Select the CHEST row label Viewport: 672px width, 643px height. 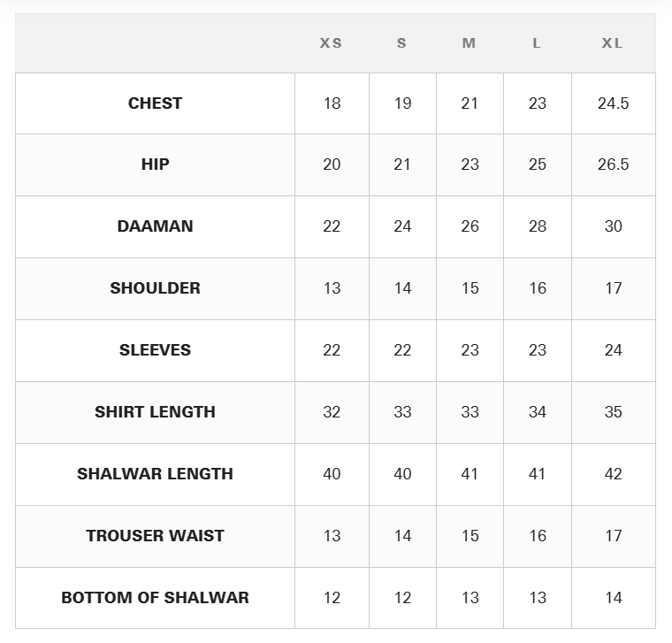pyautogui.click(x=155, y=103)
